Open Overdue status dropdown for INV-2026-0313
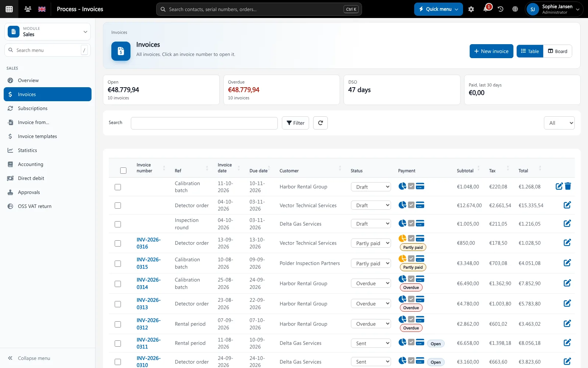588x368 pixels. click(371, 304)
